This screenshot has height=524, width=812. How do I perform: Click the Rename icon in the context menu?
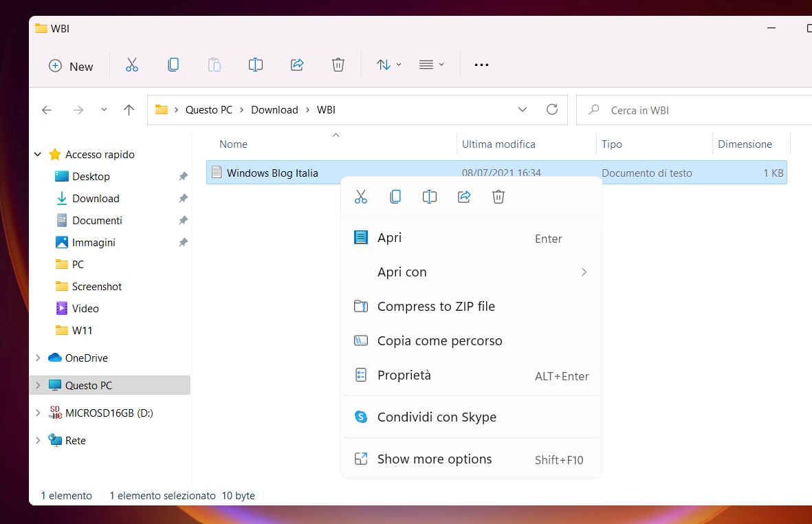(x=429, y=197)
